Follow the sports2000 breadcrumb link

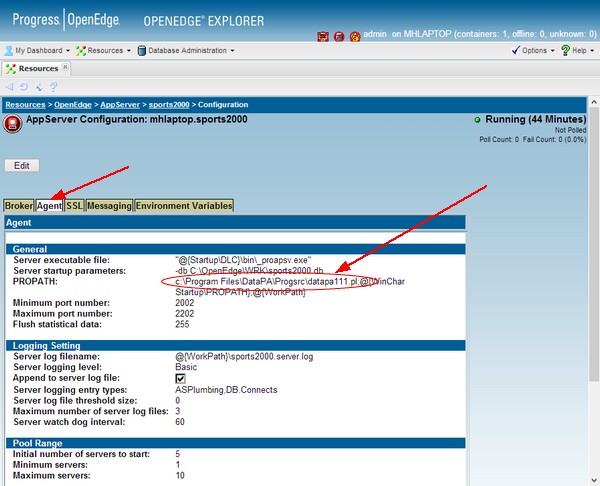pyautogui.click(x=169, y=105)
